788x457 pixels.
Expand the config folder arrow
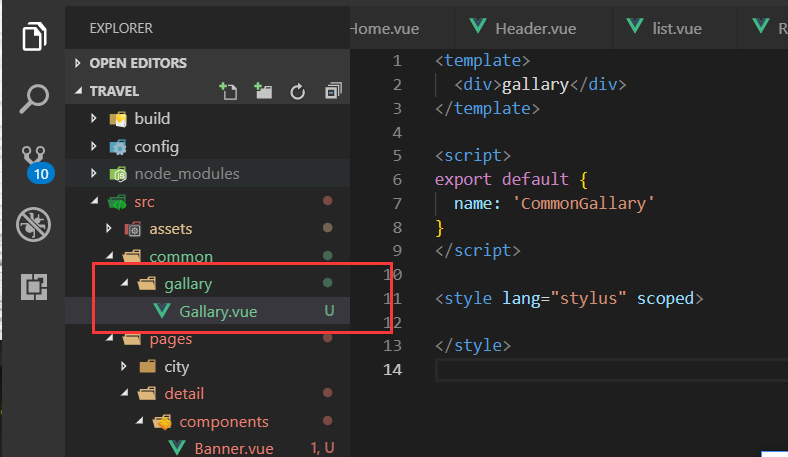click(93, 146)
